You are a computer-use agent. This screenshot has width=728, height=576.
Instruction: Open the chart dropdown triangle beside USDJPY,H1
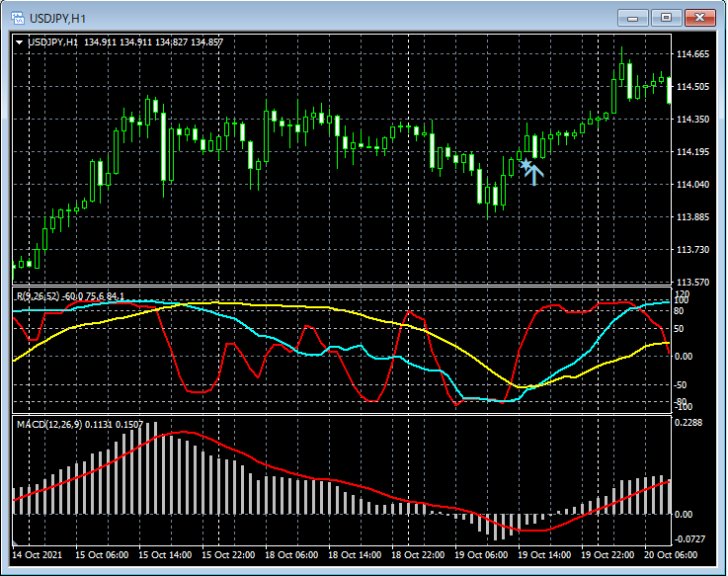pos(19,42)
